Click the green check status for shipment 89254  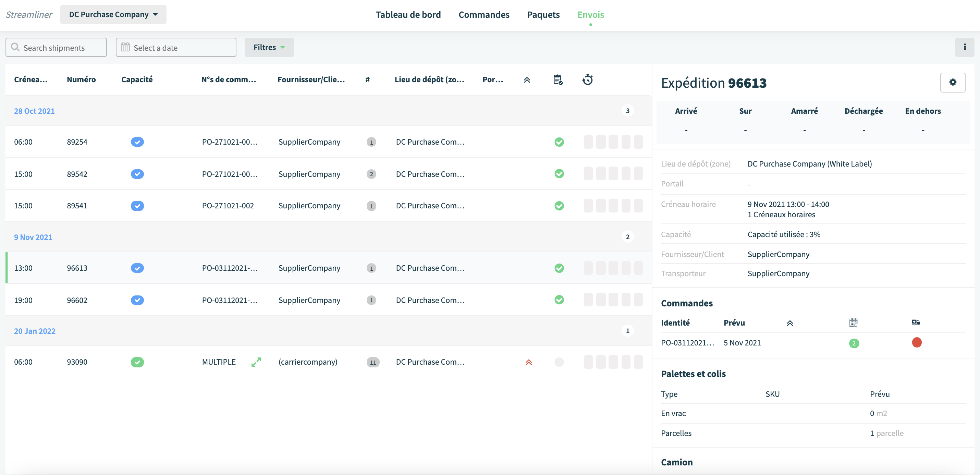(559, 142)
